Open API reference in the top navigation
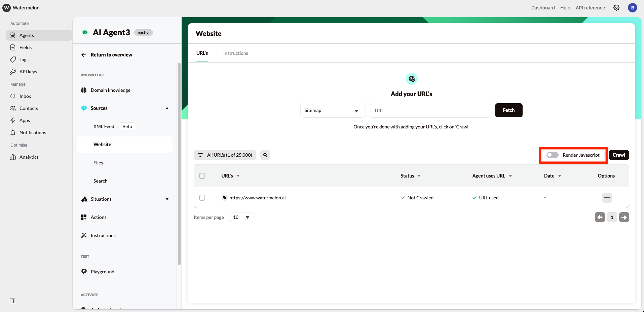Screen dimensions: 644x312 (x=590, y=7)
